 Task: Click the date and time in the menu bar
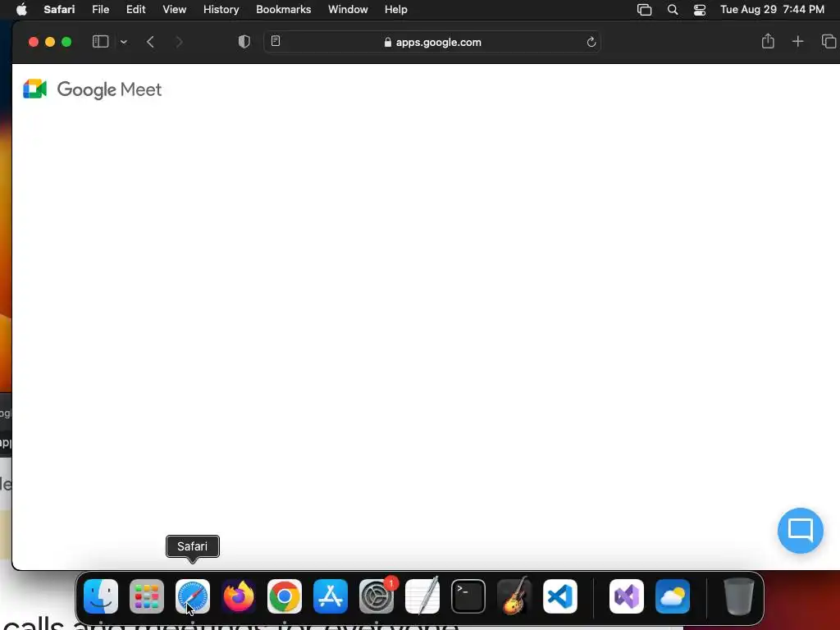click(x=772, y=9)
